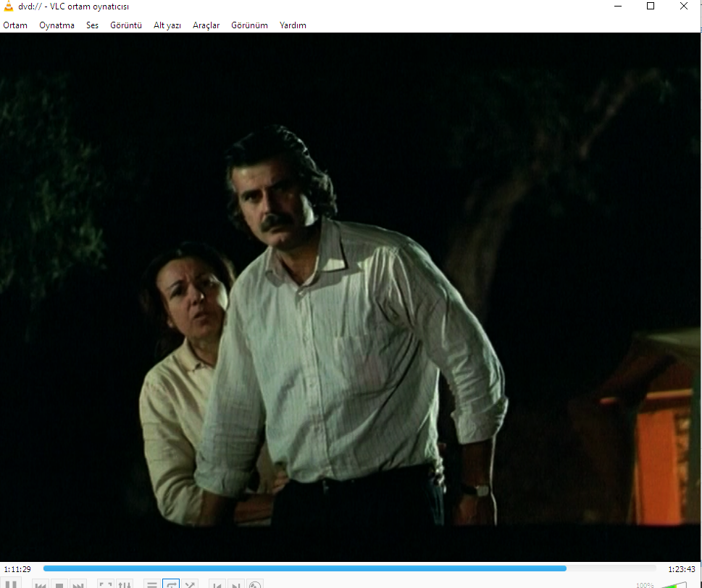
Task: Go to previous DVD chapter icon
Action: tap(217, 584)
